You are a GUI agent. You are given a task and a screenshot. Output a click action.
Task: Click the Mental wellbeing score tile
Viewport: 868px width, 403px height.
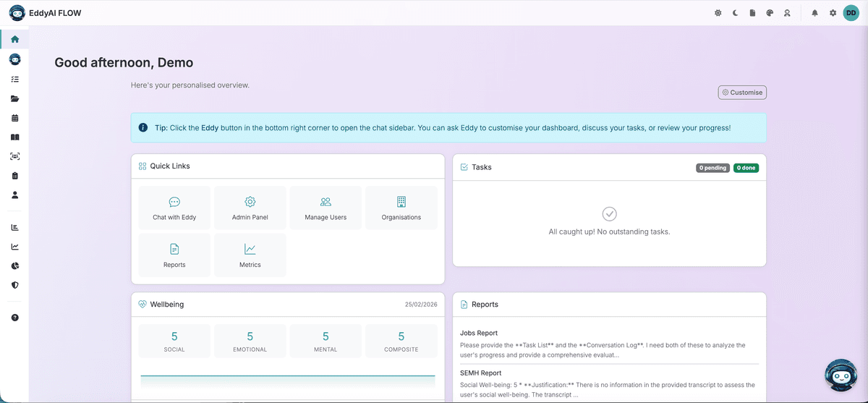325,342
